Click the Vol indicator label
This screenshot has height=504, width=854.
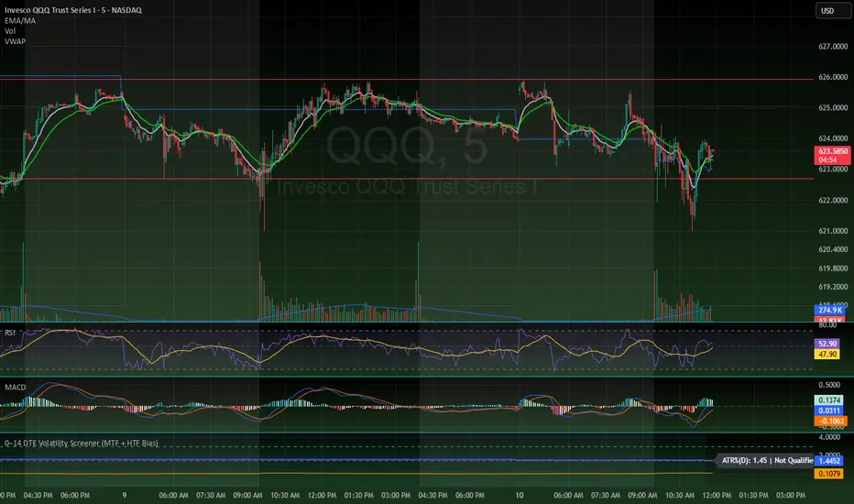[10, 31]
